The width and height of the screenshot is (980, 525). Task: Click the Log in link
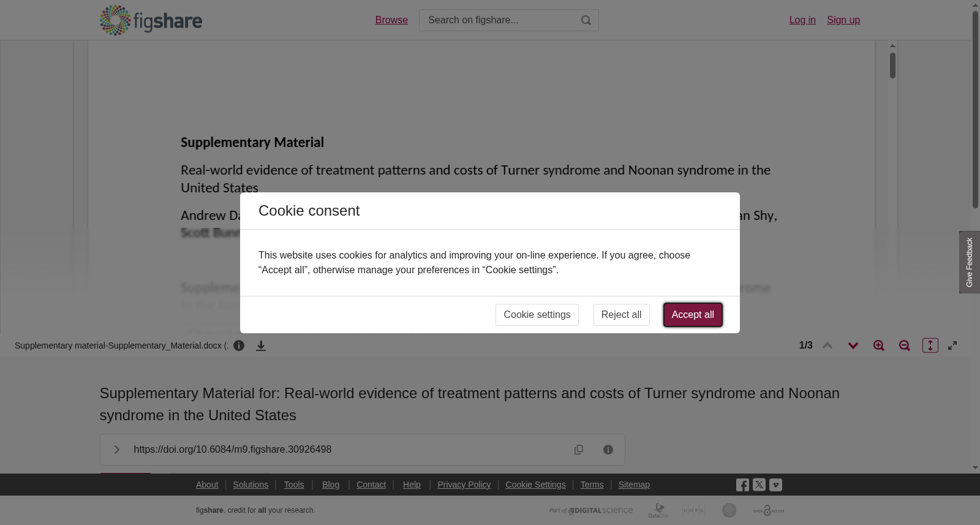(802, 20)
